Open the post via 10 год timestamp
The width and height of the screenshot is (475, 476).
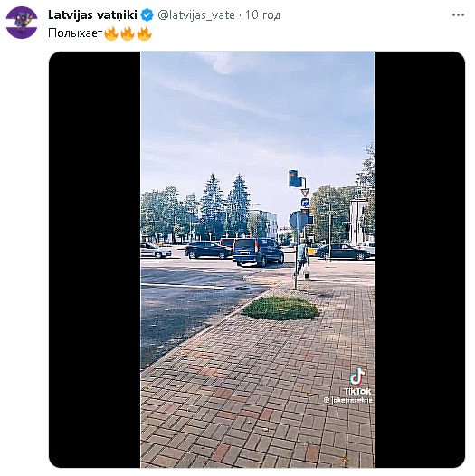pos(263,14)
